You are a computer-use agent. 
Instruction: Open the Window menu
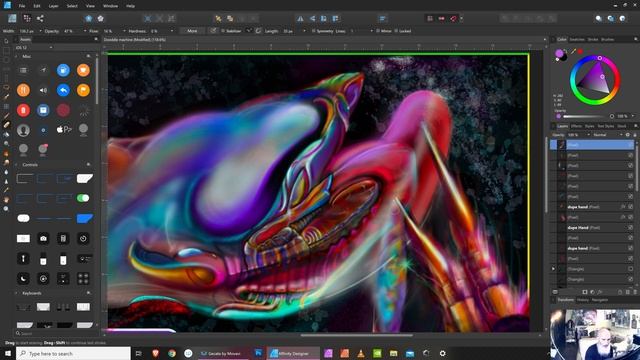coord(110,6)
